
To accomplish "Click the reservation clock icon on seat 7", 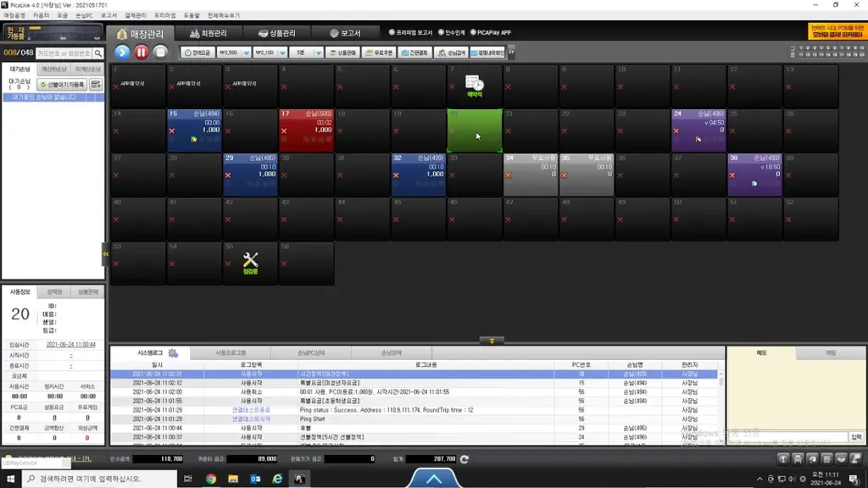I will (475, 83).
